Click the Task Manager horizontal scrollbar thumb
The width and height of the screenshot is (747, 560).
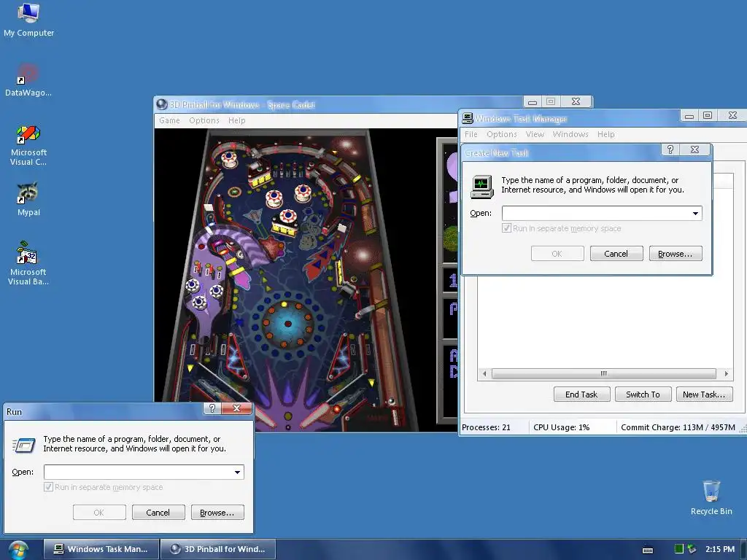tap(603, 374)
